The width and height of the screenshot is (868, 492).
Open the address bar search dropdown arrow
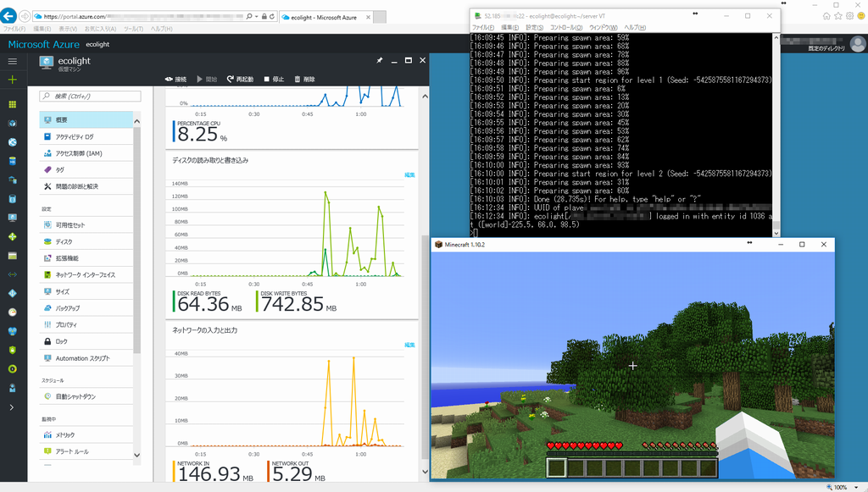256,17
